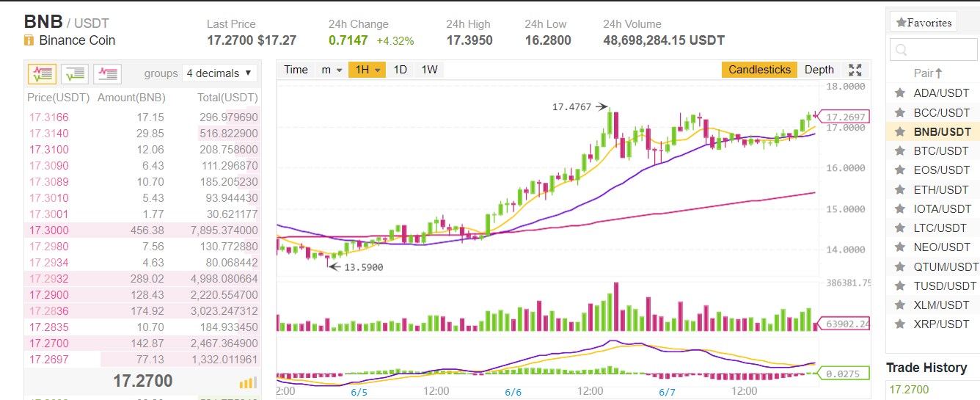Viewport: 980px width, 400px height.
Task: Click sell order price 17.3166
Action: click(49, 117)
